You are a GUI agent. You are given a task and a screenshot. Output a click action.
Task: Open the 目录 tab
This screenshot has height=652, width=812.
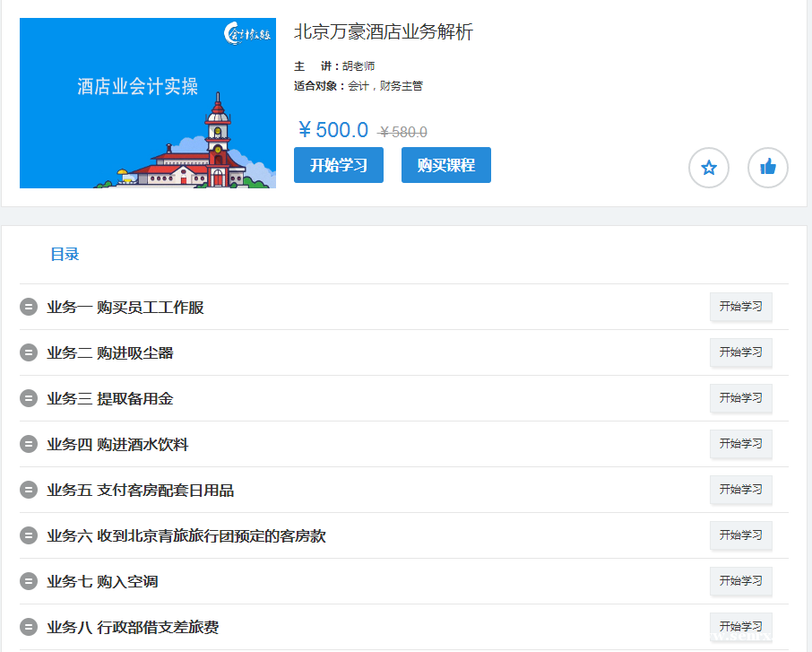[x=65, y=255]
